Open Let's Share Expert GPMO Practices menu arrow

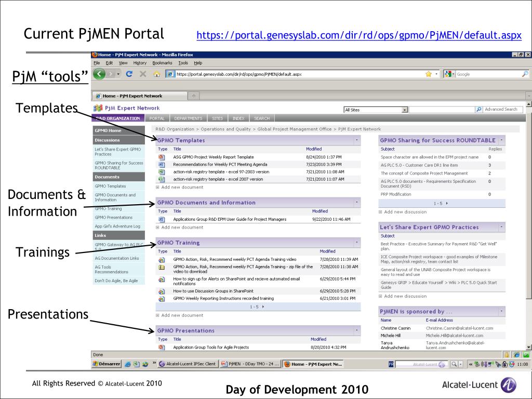click(x=501, y=227)
